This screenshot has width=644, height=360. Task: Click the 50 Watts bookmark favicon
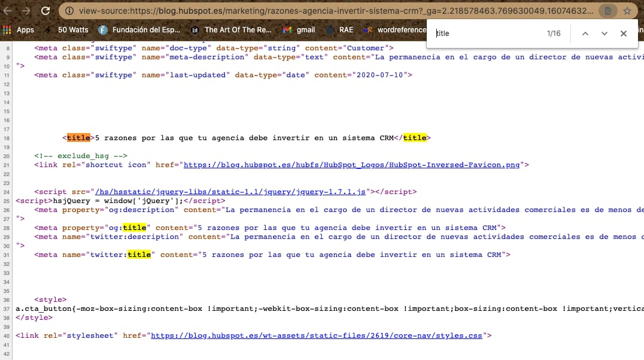tap(48, 29)
